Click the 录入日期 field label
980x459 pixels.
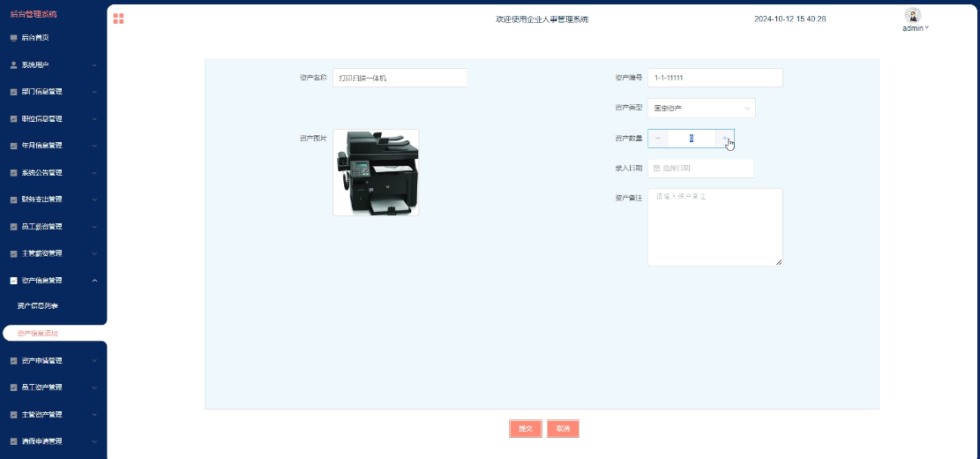pos(628,169)
